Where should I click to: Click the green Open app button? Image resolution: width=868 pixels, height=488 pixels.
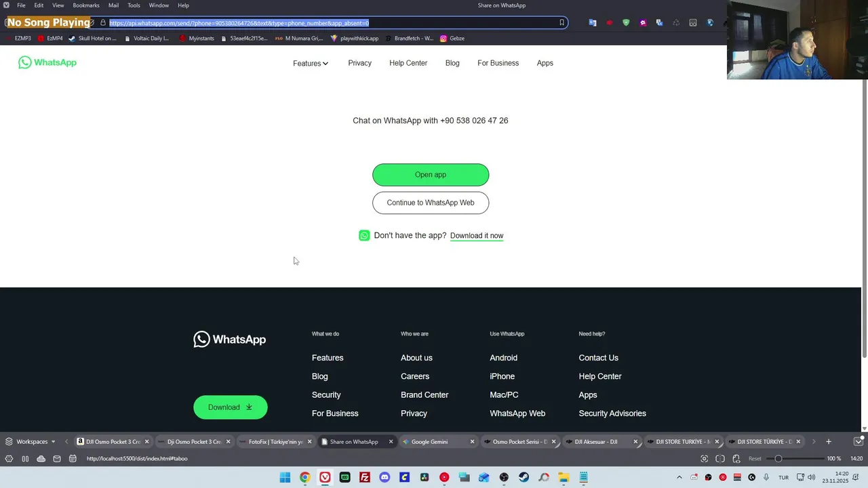tap(431, 175)
